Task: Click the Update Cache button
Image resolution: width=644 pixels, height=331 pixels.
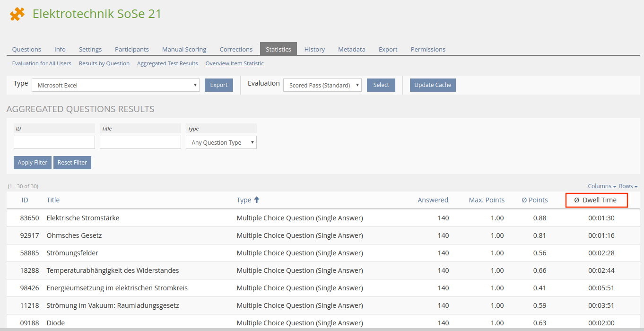Action: point(433,85)
